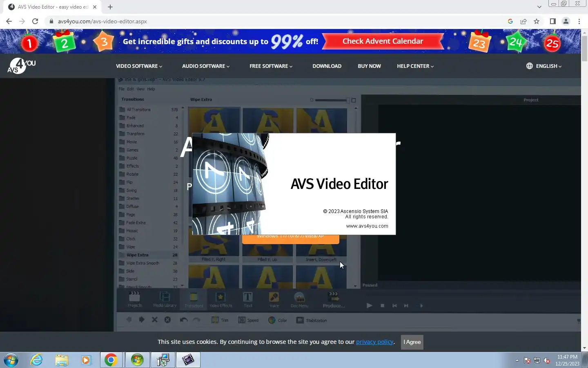The image size is (588, 368).
Task: Open a new browser tab
Action: [x=110, y=7]
